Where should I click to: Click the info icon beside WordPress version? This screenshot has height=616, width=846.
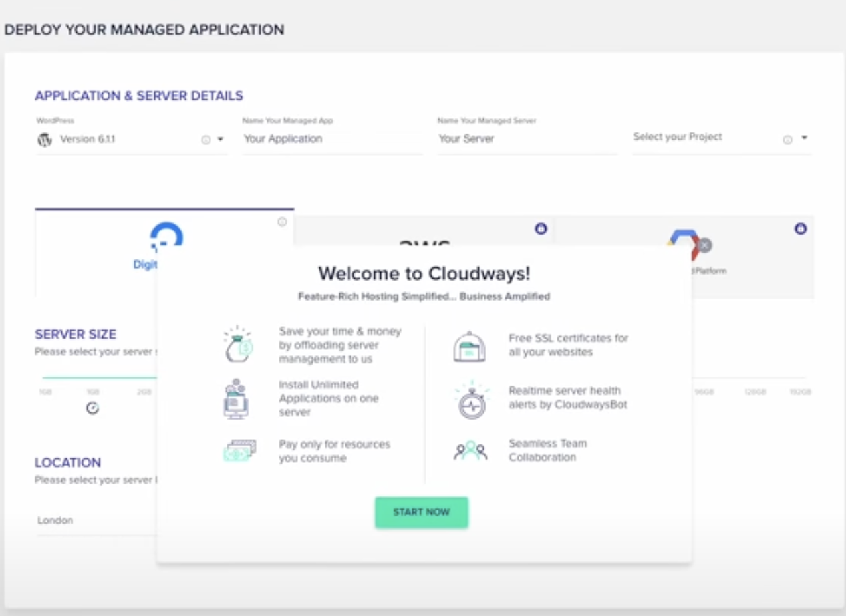tap(206, 140)
